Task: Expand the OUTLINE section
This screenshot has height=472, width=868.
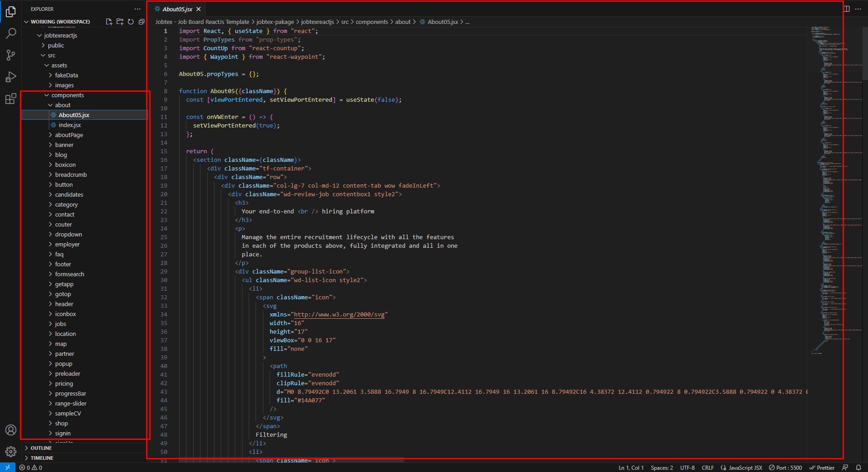Action: click(x=41, y=448)
